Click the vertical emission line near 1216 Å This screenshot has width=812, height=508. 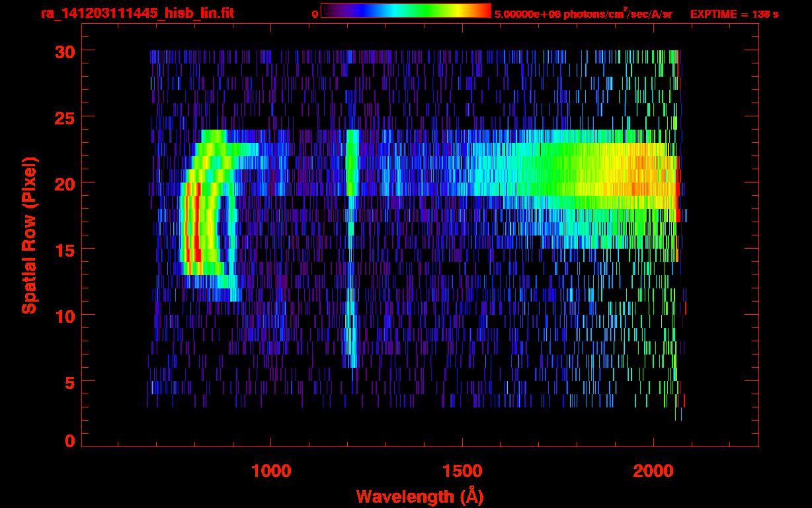point(352,248)
